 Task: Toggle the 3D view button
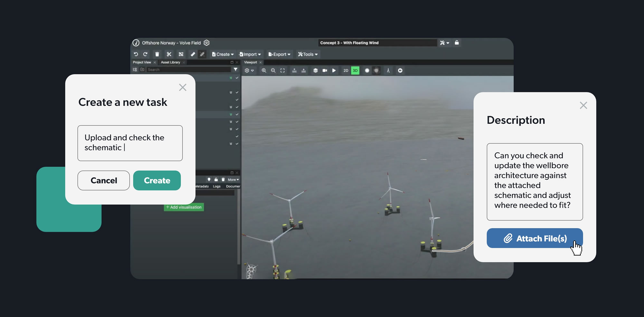click(355, 71)
